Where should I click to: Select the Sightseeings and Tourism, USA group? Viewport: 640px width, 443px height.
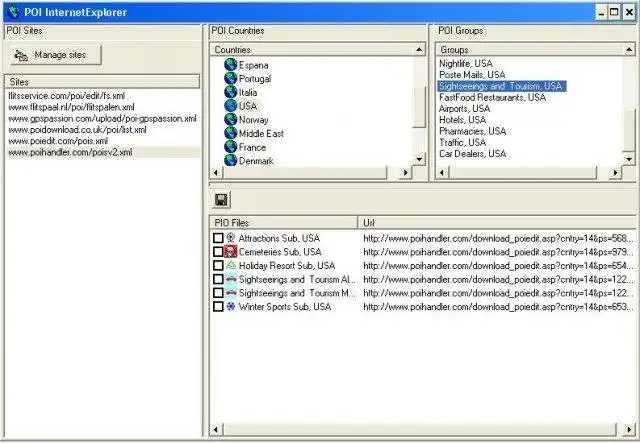[502, 86]
